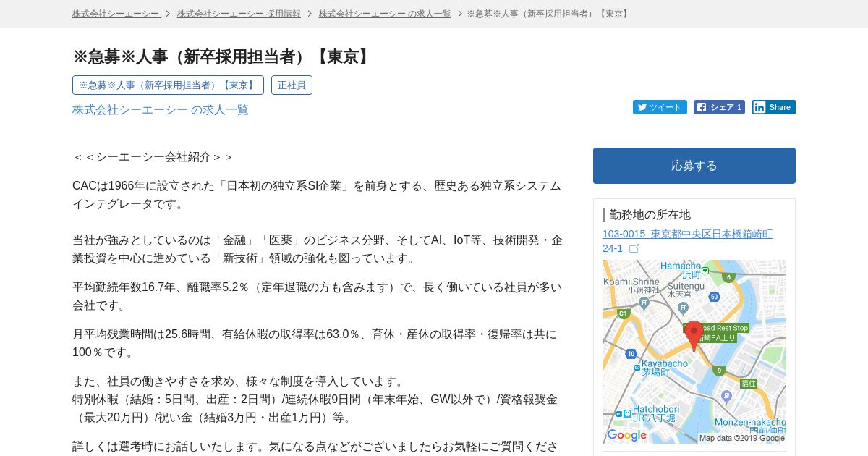
Task: Open the 株式会社シーエーシー breadcrumb link
Action: coord(116,14)
